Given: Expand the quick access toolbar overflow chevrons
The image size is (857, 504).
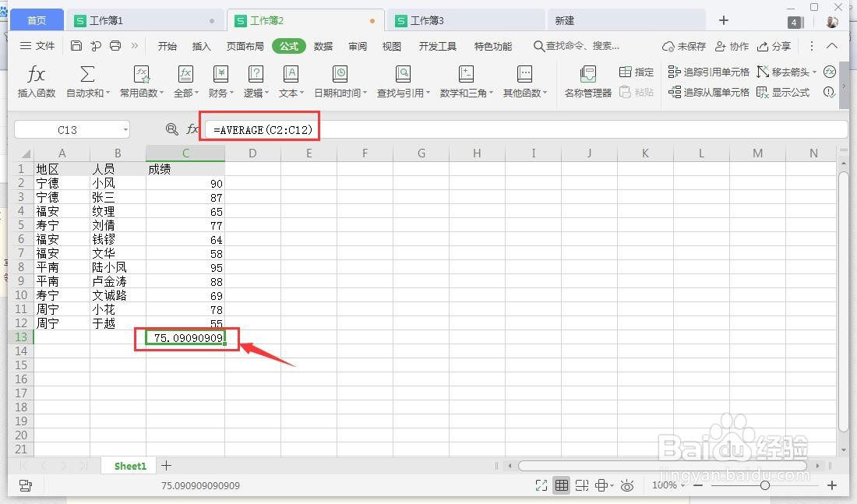Looking at the screenshot, I should point(135,46).
